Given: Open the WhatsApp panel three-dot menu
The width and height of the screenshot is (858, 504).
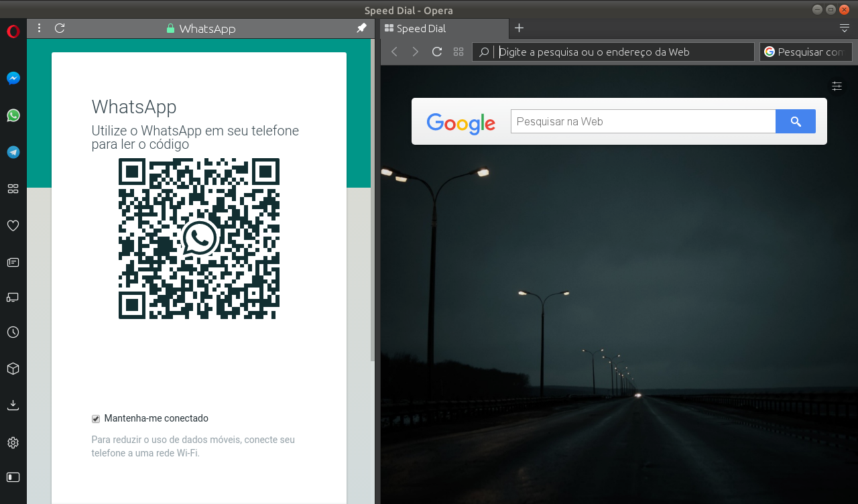Looking at the screenshot, I should pos(40,28).
